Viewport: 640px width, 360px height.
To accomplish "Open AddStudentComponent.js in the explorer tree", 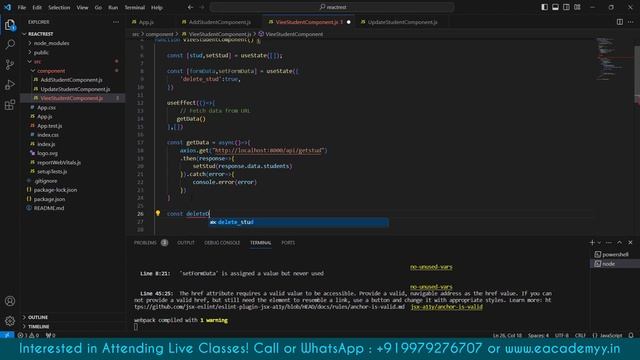I will [x=71, y=80].
